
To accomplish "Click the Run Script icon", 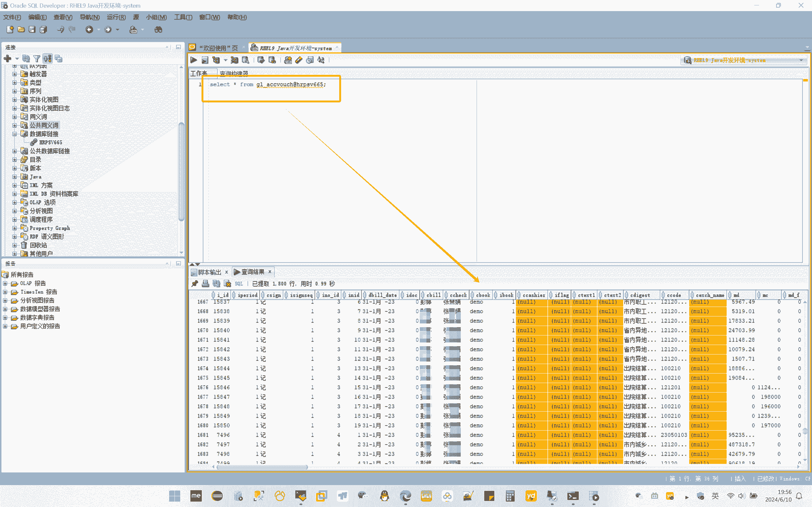I will [x=205, y=60].
